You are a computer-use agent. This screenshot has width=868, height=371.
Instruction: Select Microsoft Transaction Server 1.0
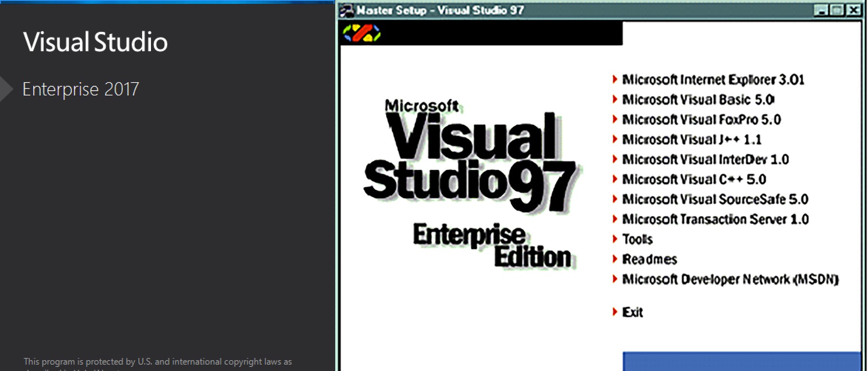[x=715, y=220]
